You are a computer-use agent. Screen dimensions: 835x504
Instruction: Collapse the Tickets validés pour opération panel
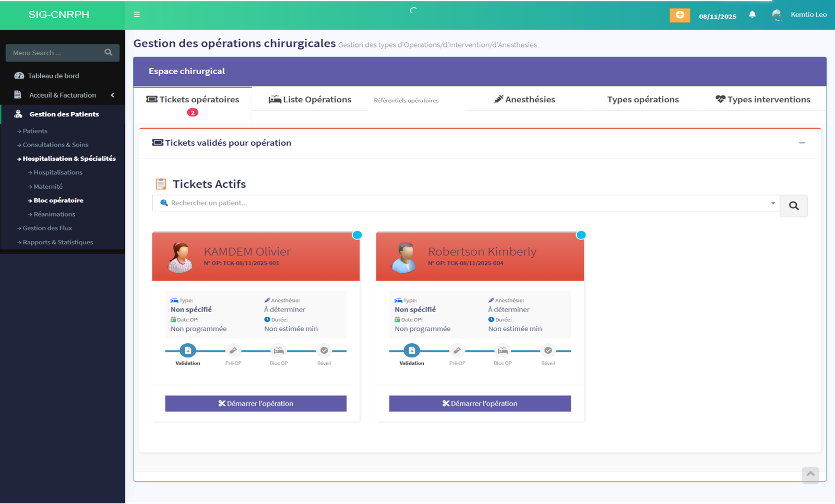802,143
